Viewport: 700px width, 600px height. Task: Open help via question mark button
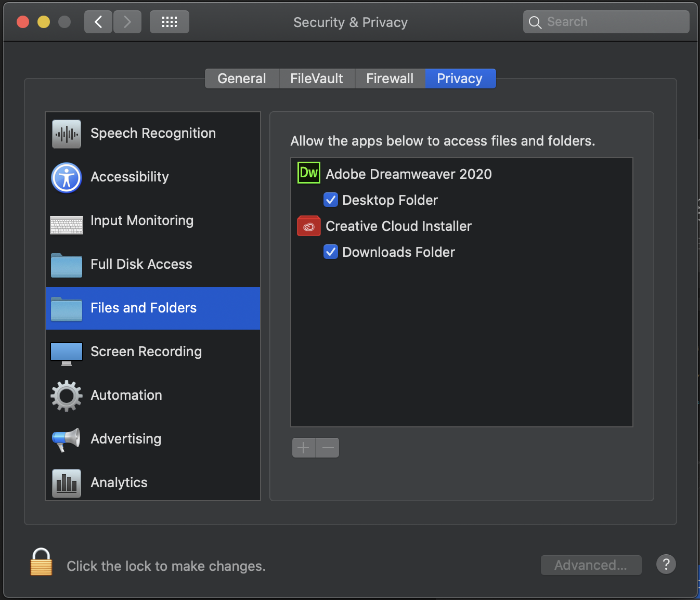click(666, 564)
